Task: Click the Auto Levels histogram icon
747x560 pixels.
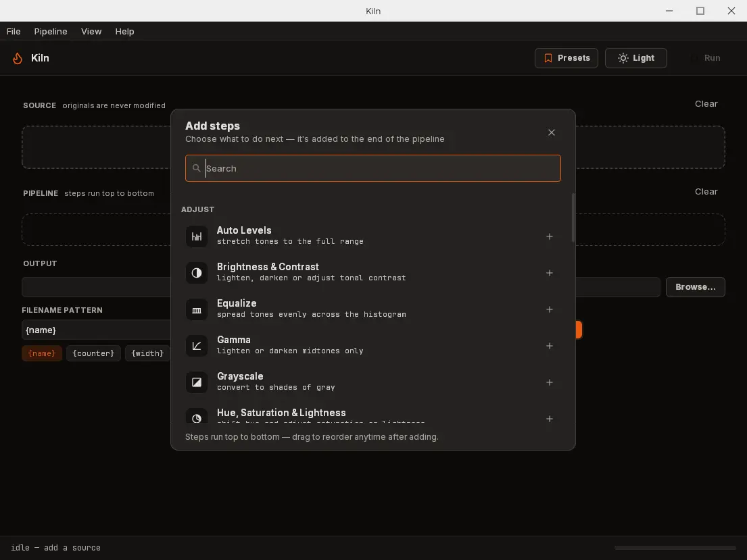Action: click(x=197, y=236)
